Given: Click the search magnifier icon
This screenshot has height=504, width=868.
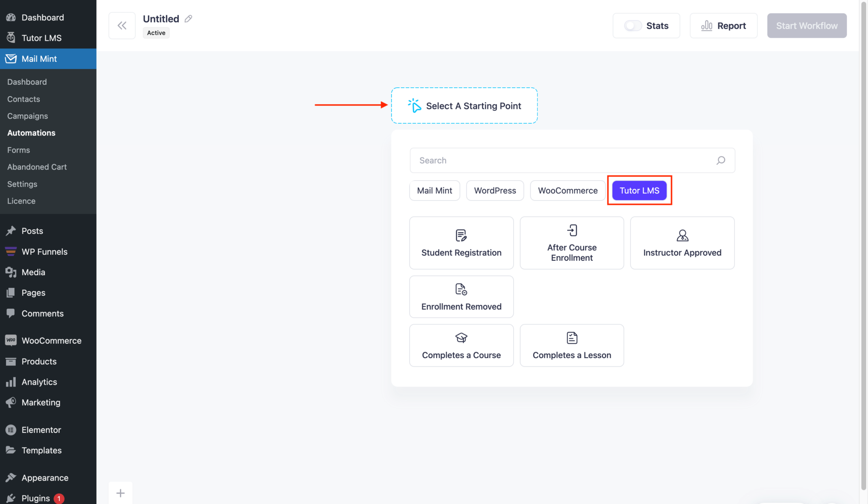Looking at the screenshot, I should (721, 160).
